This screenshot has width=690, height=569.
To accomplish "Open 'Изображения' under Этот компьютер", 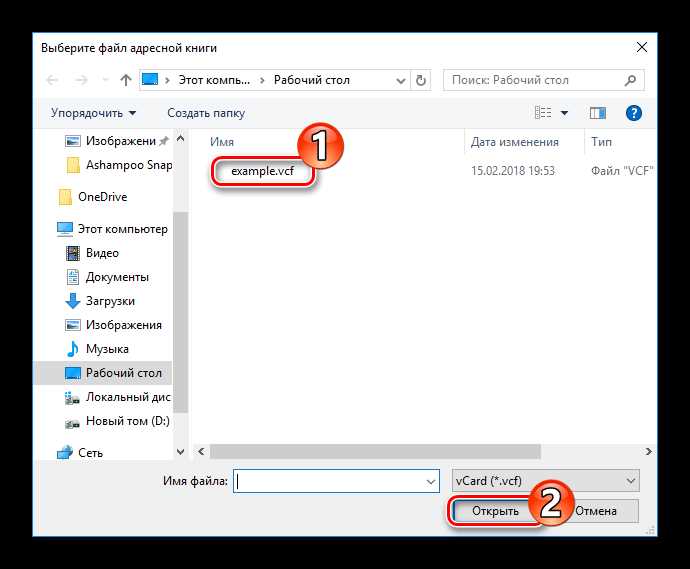I will coord(114,325).
